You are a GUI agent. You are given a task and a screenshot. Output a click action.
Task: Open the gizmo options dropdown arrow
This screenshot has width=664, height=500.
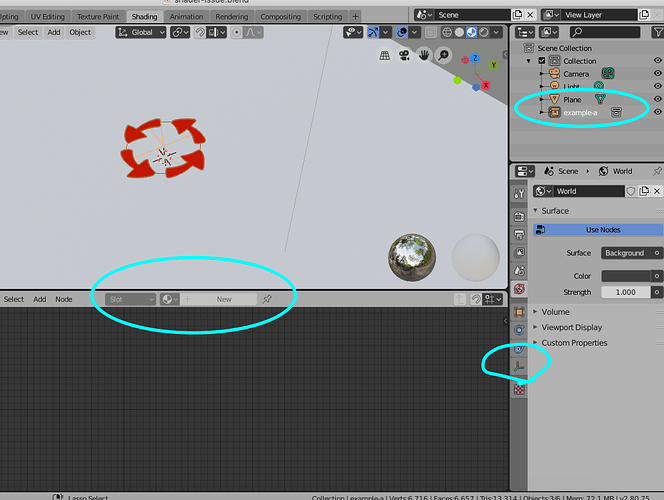click(385, 32)
